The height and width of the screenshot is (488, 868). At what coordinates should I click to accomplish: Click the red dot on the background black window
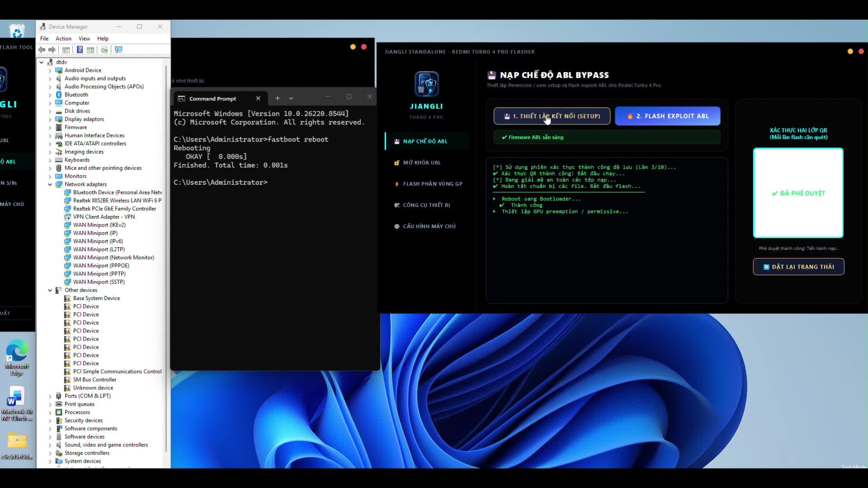(x=364, y=47)
